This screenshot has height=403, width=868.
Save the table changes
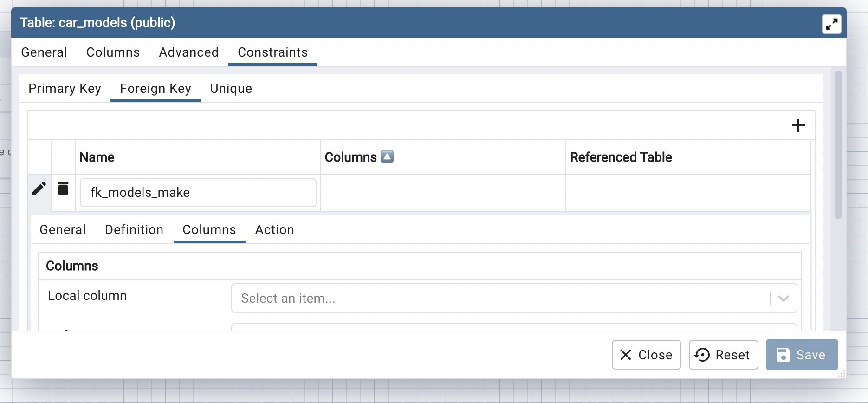[802, 355]
